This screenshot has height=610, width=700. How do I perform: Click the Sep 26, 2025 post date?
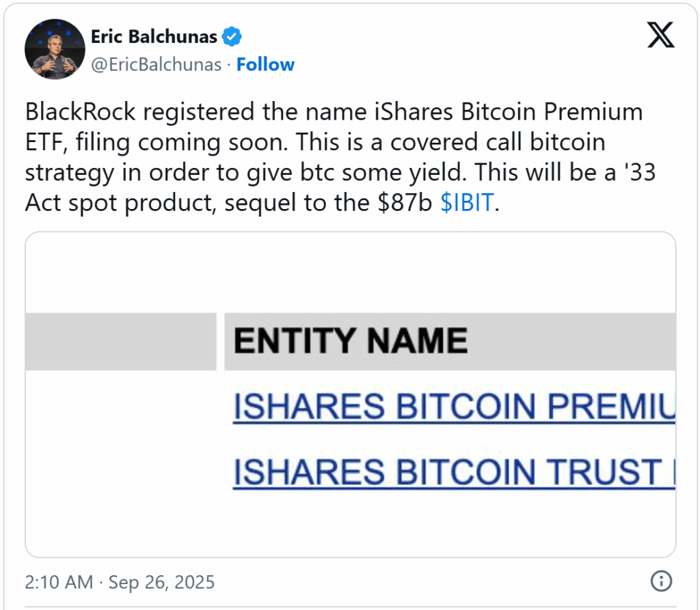click(162, 582)
